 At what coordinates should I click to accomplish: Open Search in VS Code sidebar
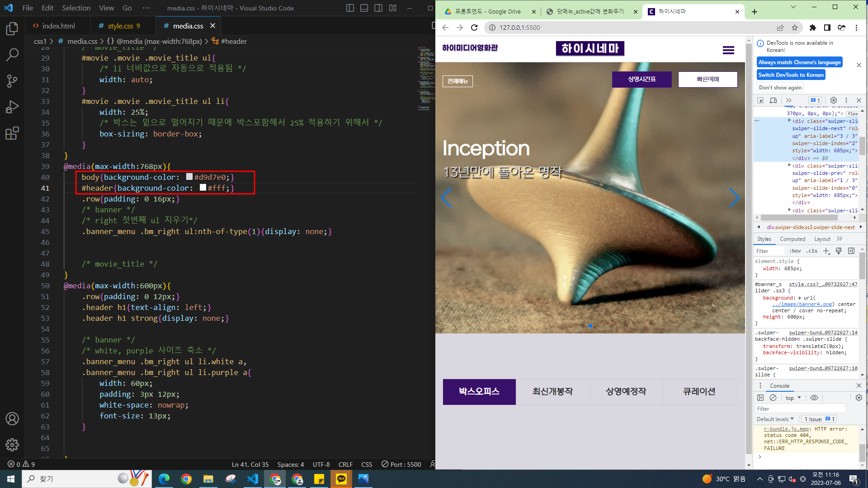[x=12, y=55]
